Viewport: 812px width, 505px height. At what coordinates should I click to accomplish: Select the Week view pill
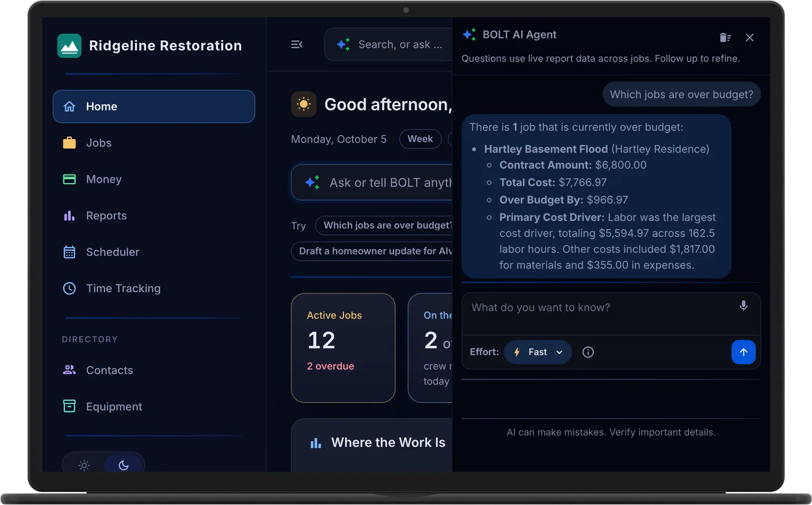420,139
